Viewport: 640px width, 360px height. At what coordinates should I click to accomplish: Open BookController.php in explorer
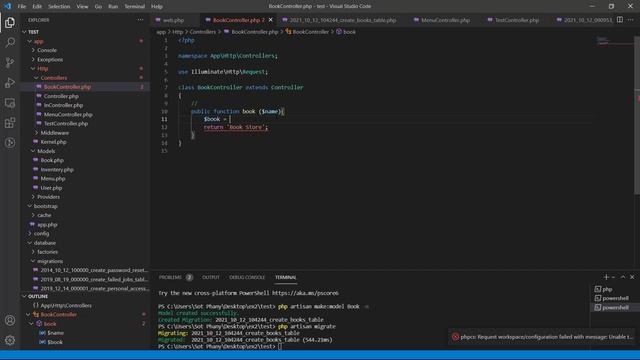tap(67, 87)
